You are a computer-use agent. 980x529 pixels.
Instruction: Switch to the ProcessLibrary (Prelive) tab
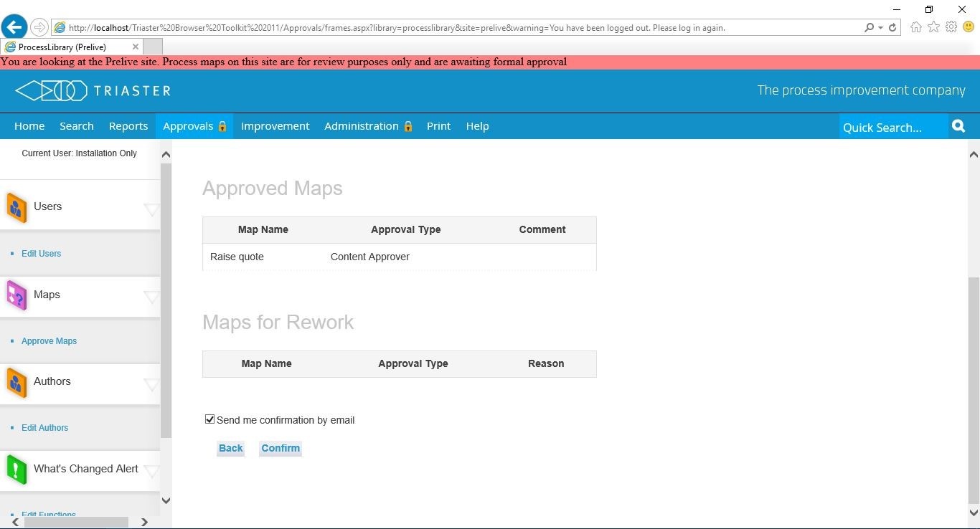[x=68, y=46]
